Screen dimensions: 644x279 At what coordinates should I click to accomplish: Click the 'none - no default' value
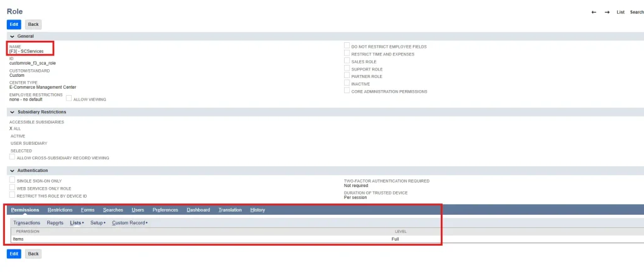tap(26, 99)
